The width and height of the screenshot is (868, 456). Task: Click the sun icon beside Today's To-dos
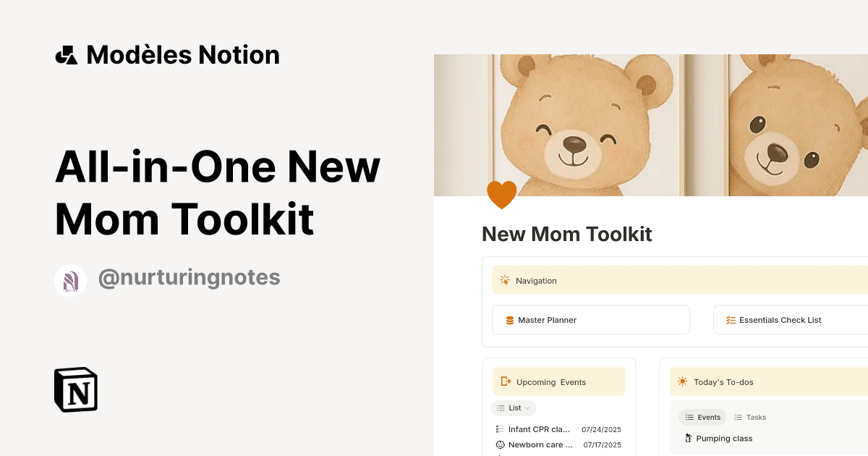pyautogui.click(x=681, y=381)
